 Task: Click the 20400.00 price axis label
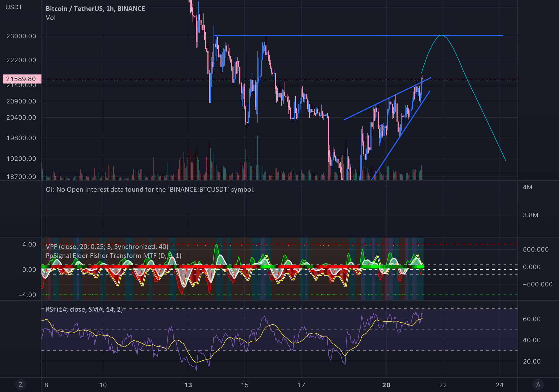click(21, 118)
